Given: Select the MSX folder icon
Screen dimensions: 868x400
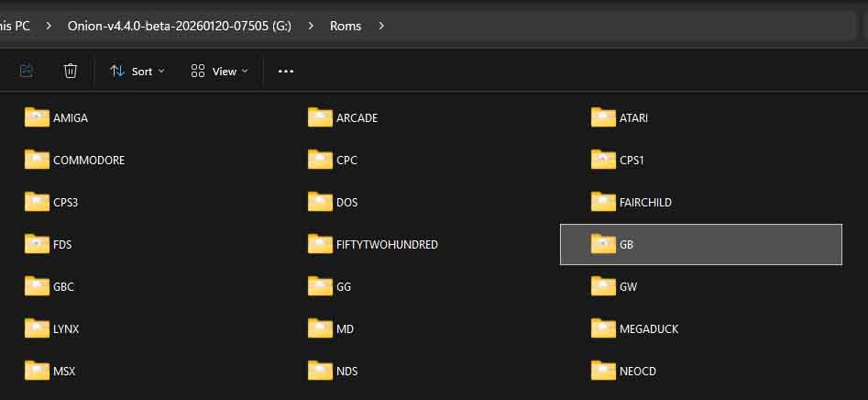Looking at the screenshot, I should tap(37, 371).
